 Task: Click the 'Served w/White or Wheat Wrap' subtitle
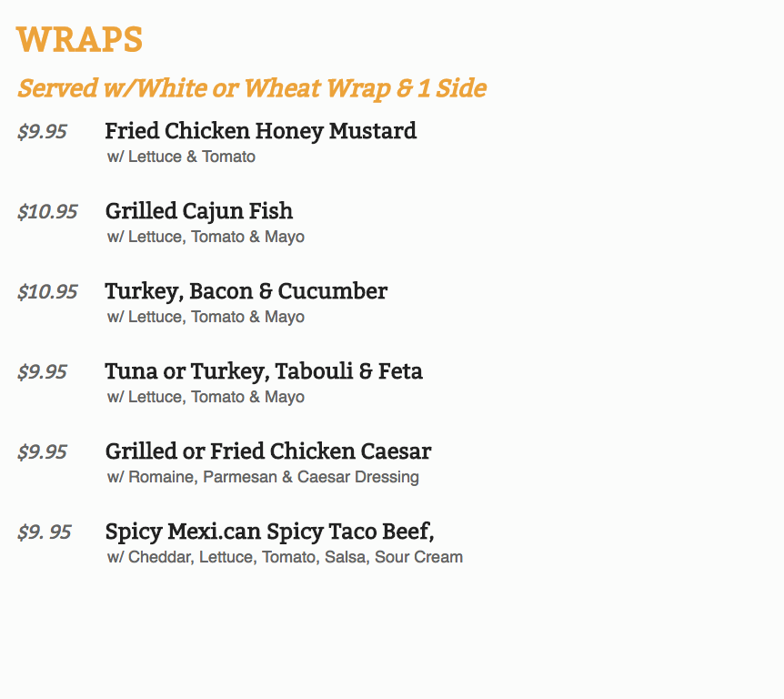(252, 88)
